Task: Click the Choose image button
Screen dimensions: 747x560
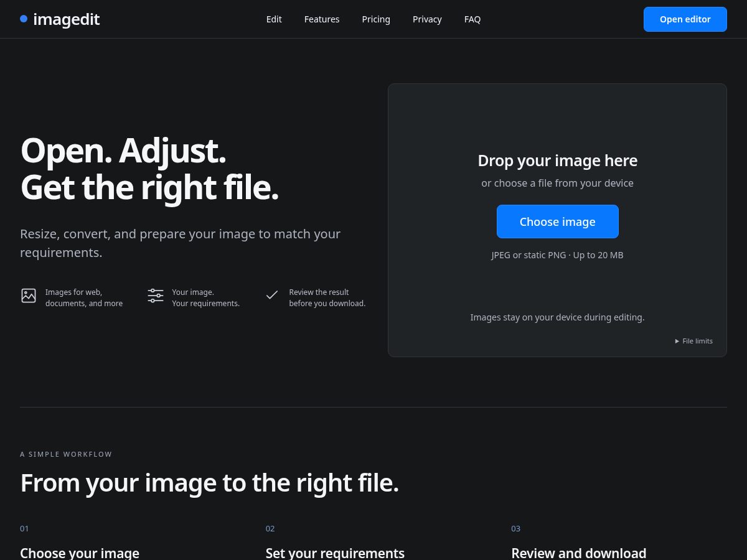Action: click(x=558, y=222)
